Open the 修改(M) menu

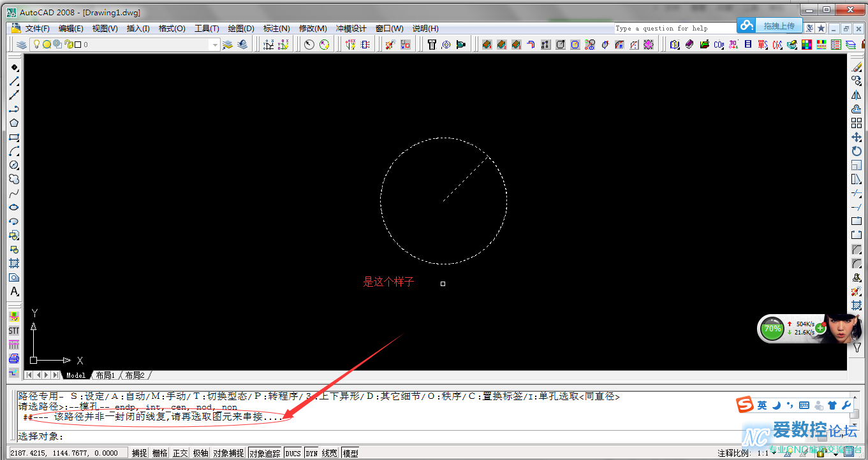coord(313,28)
